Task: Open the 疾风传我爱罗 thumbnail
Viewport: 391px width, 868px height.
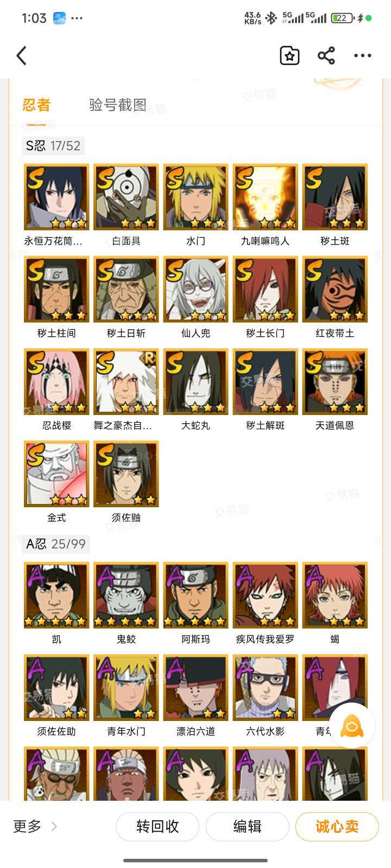Action: (265, 595)
